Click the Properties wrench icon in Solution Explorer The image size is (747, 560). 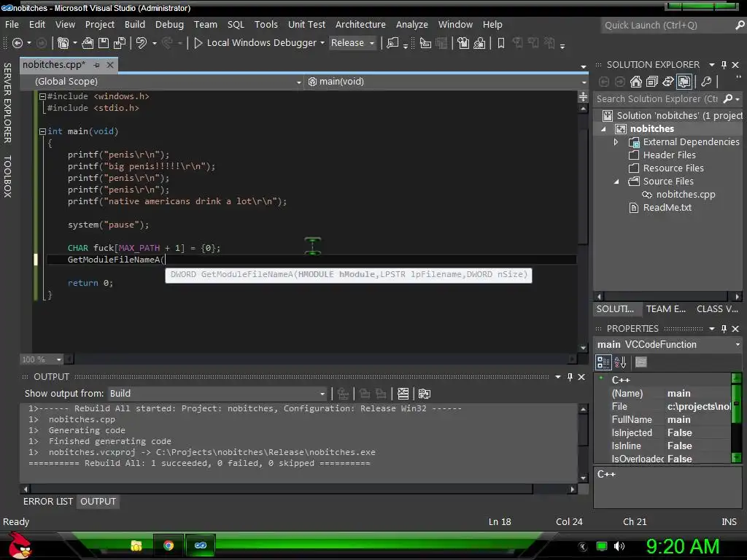[706, 82]
